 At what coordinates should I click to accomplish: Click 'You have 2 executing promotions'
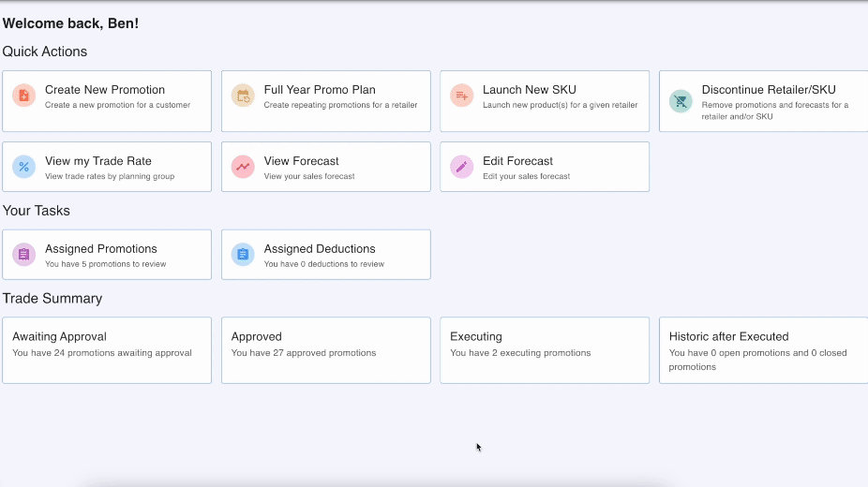pos(520,353)
